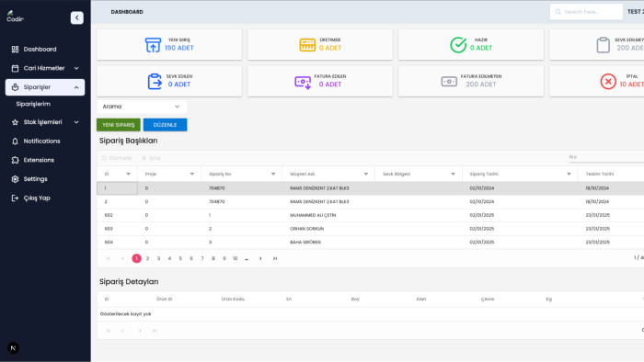Select customer MUHAMMED ALİ ÇETİN cell
The width and height of the screenshot is (644, 362).
pyautogui.click(x=328, y=215)
